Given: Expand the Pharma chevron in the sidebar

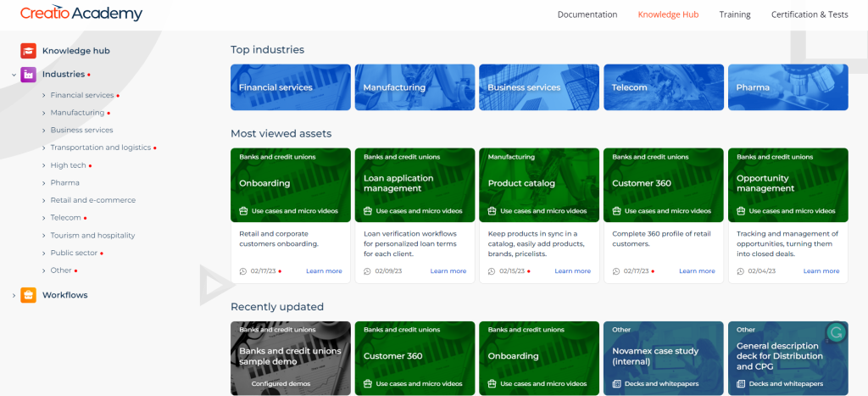Looking at the screenshot, I should [44, 183].
